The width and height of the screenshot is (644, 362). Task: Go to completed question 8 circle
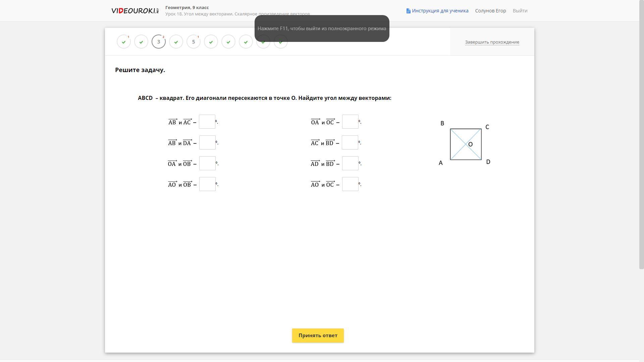[x=246, y=42]
